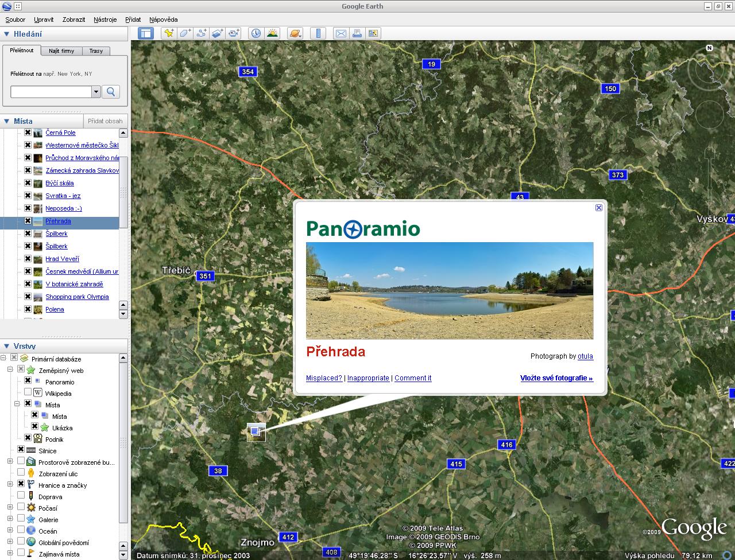The height and width of the screenshot is (560, 735).
Task: Switch to the Najít firmy tab
Action: pos(61,51)
